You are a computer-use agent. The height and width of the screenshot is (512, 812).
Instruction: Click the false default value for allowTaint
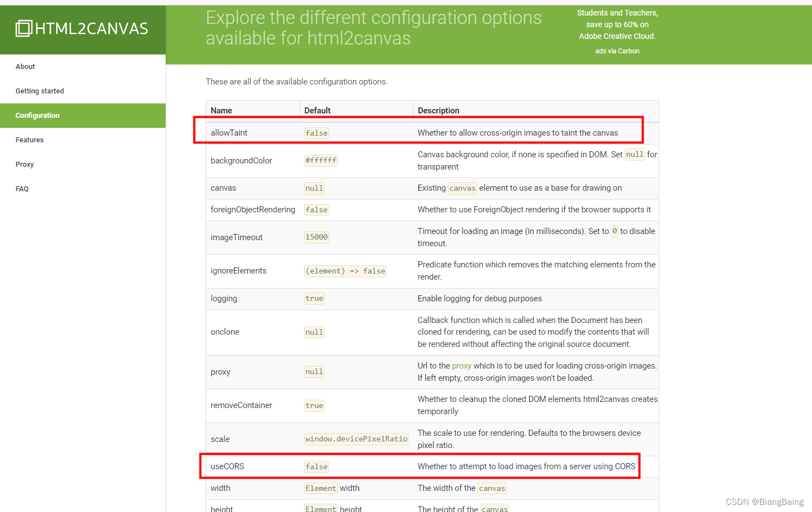316,133
